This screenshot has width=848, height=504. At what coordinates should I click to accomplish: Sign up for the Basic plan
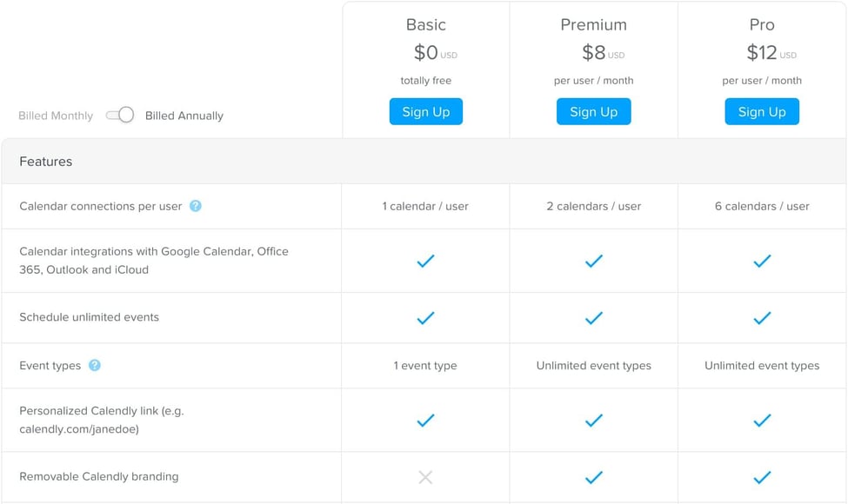426,112
